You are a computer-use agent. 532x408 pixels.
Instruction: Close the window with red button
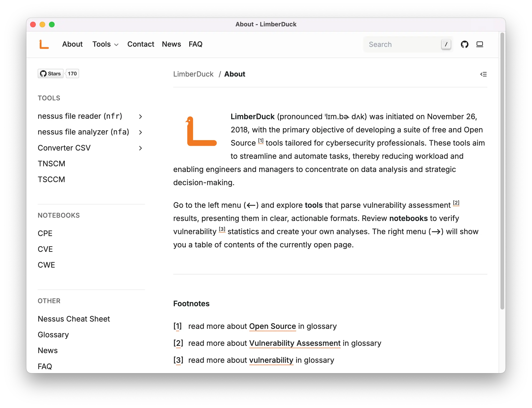click(x=33, y=24)
